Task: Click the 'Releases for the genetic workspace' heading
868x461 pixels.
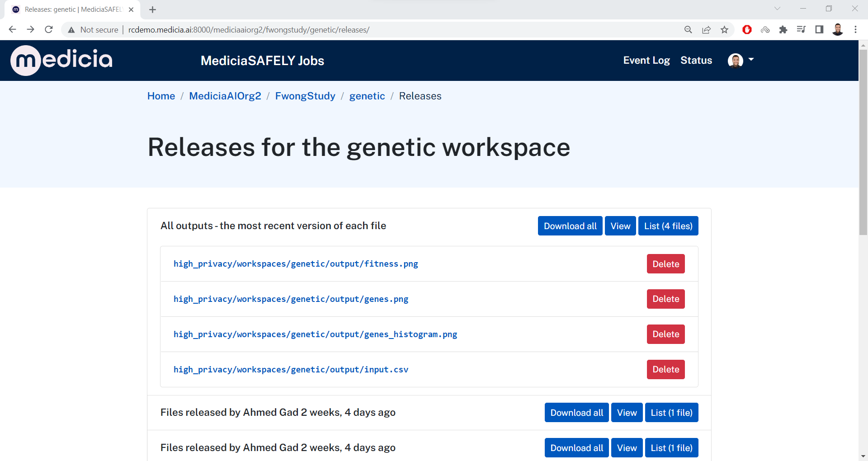Action: 359,148
